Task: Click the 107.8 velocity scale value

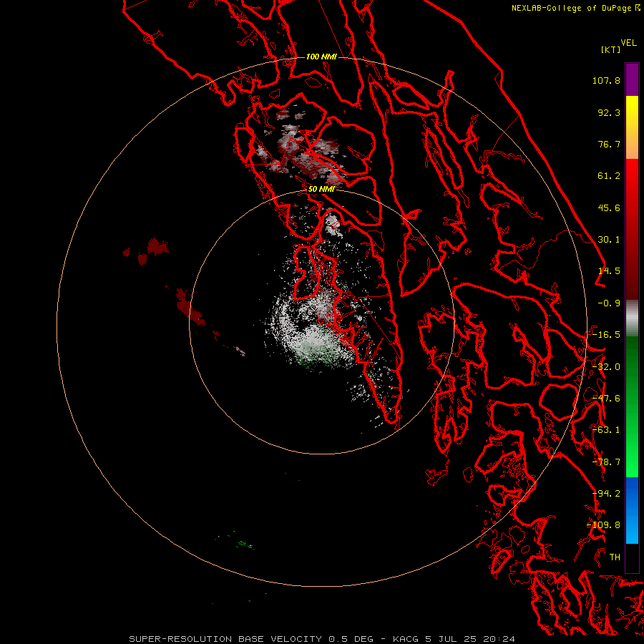Action: (606, 80)
